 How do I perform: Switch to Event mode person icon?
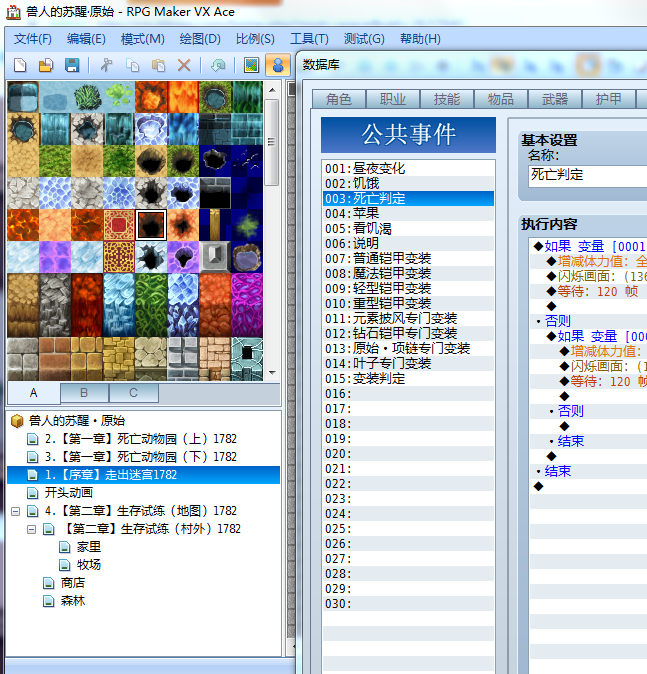(x=278, y=65)
